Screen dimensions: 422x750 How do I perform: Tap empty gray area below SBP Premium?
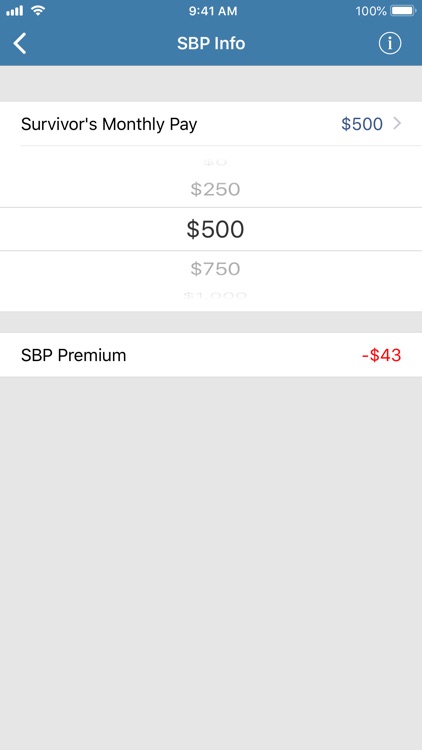tap(211, 560)
